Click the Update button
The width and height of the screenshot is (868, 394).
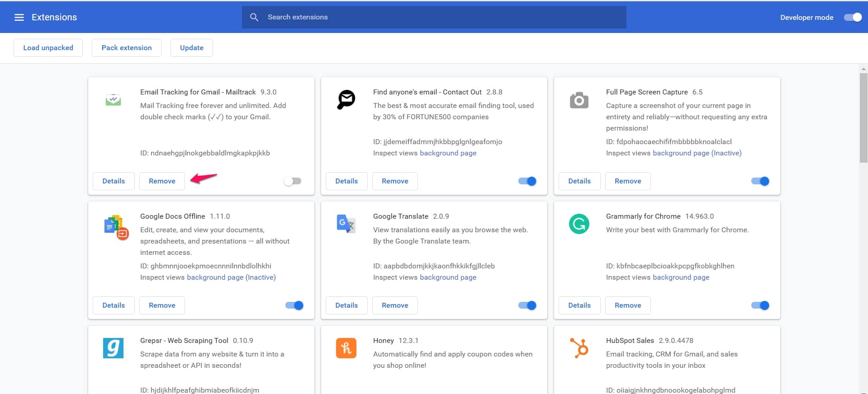(192, 48)
